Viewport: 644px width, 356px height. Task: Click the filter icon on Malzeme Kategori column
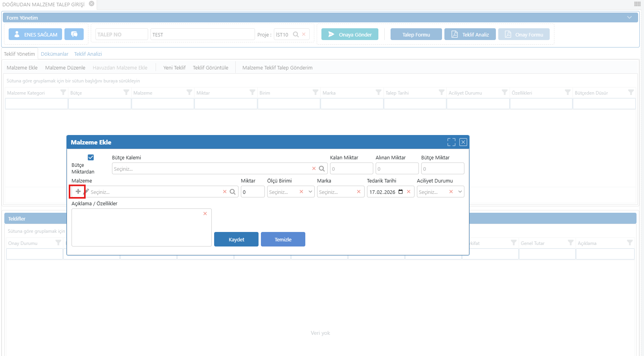63,93
